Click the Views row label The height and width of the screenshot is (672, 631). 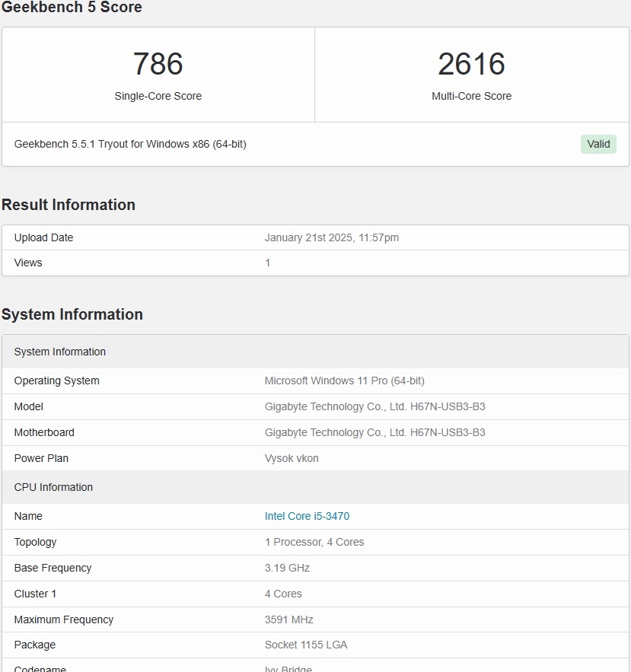tap(28, 263)
